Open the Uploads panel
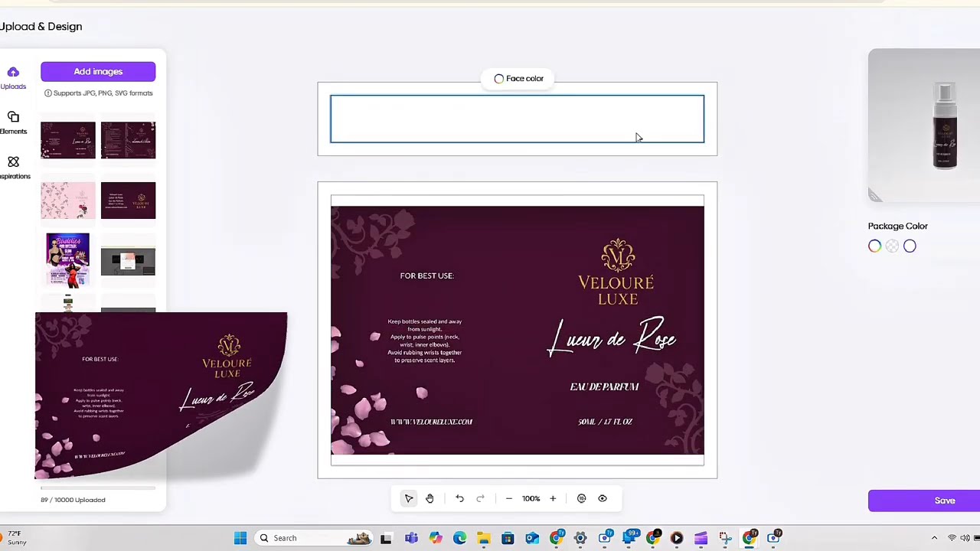The image size is (980, 551). point(13,78)
